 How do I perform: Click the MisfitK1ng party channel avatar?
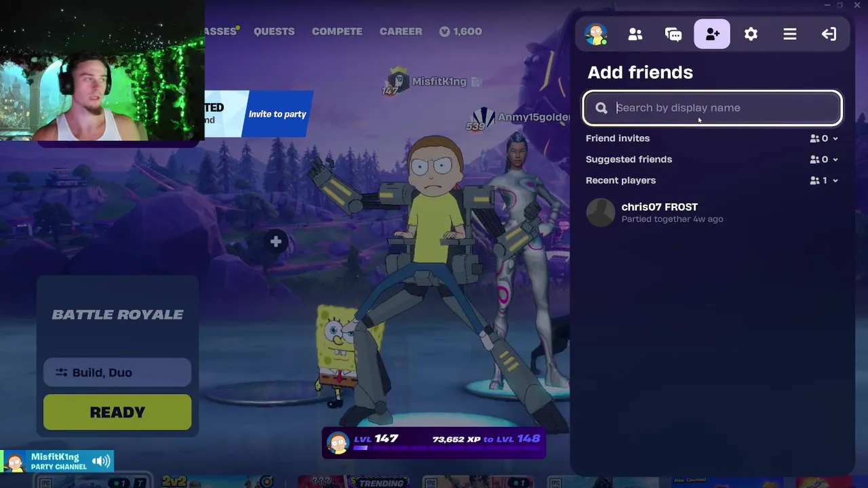[14, 462]
